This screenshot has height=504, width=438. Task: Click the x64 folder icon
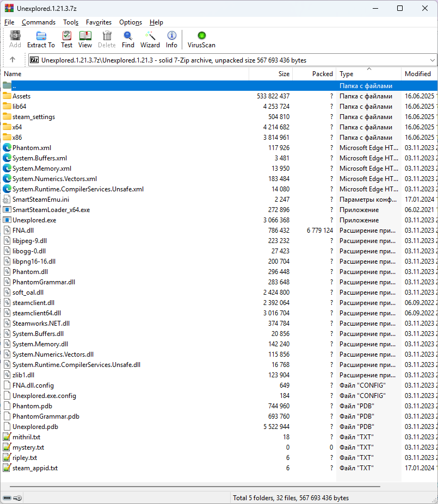pos(7,127)
